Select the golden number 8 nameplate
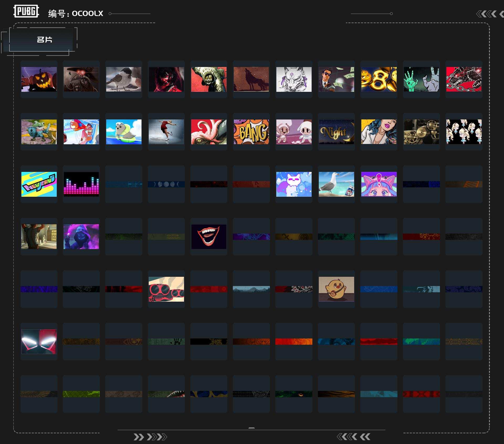This screenshot has height=444, width=504. 379,79
